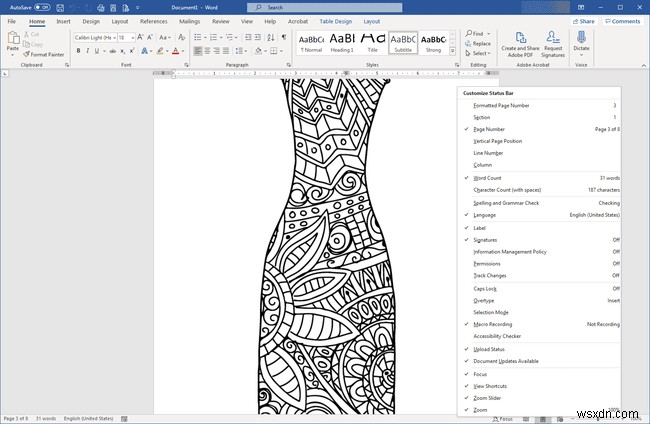Open the Comments button

pyautogui.click(x=624, y=20)
